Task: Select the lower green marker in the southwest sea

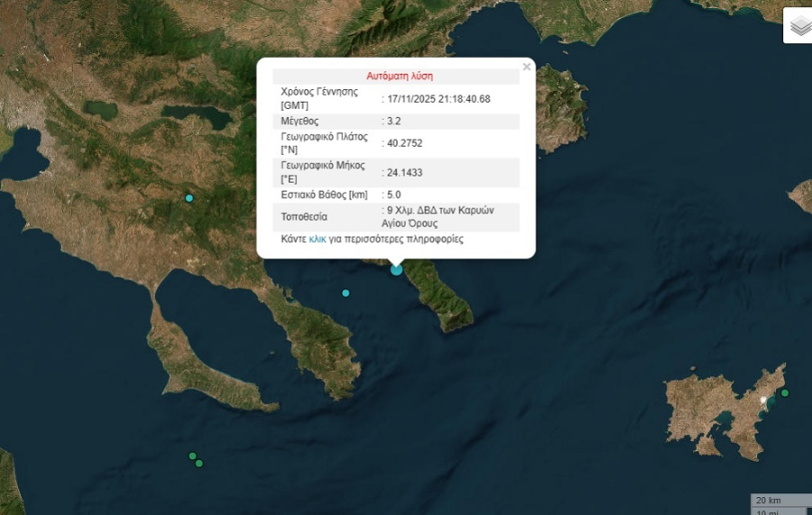Action: pyautogui.click(x=199, y=464)
